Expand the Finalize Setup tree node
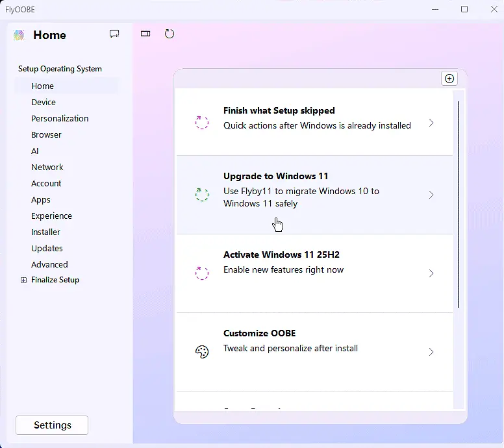Image resolution: width=504 pixels, height=448 pixels. [x=23, y=280]
